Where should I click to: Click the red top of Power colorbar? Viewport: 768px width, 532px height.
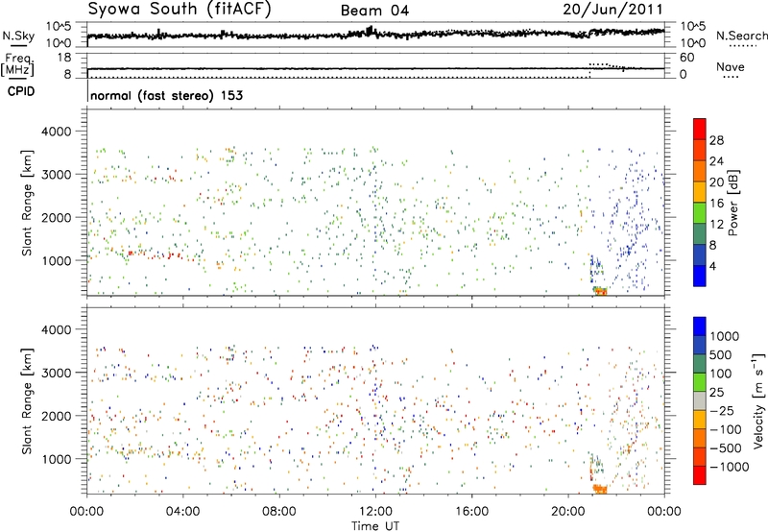coord(700,129)
